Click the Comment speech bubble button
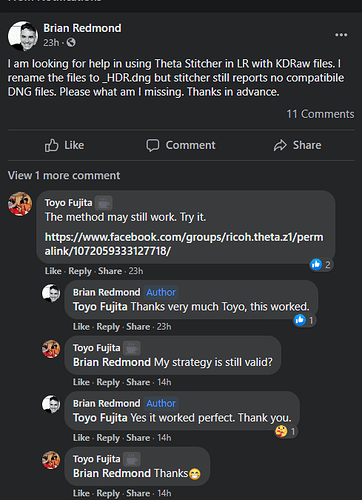362x500 pixels. pyautogui.click(x=181, y=145)
